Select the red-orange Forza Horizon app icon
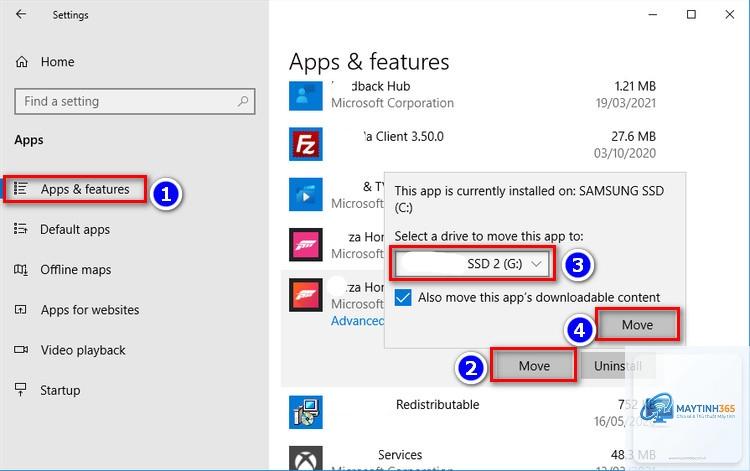Image resolution: width=750 pixels, height=471 pixels. point(306,295)
